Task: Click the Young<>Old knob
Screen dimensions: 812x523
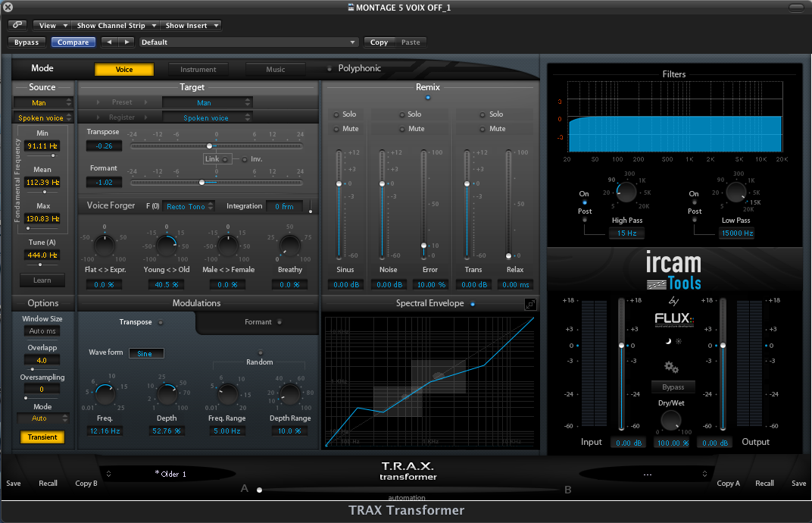Action: tap(166, 246)
